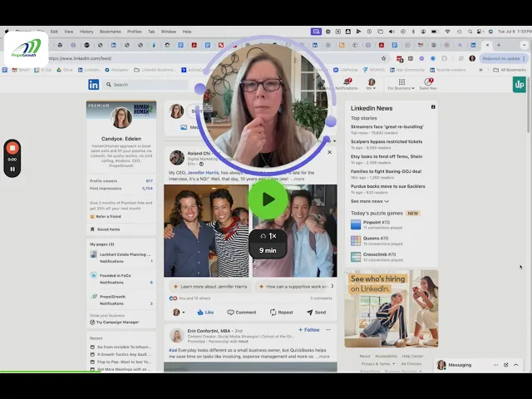The height and width of the screenshot is (399, 532).
Task: Open the Window menu
Action: click(x=169, y=32)
